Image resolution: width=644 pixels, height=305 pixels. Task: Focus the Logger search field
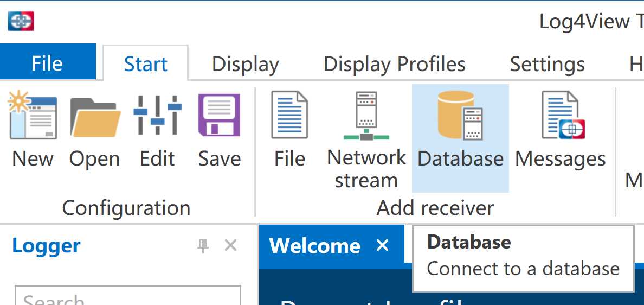[x=128, y=296]
